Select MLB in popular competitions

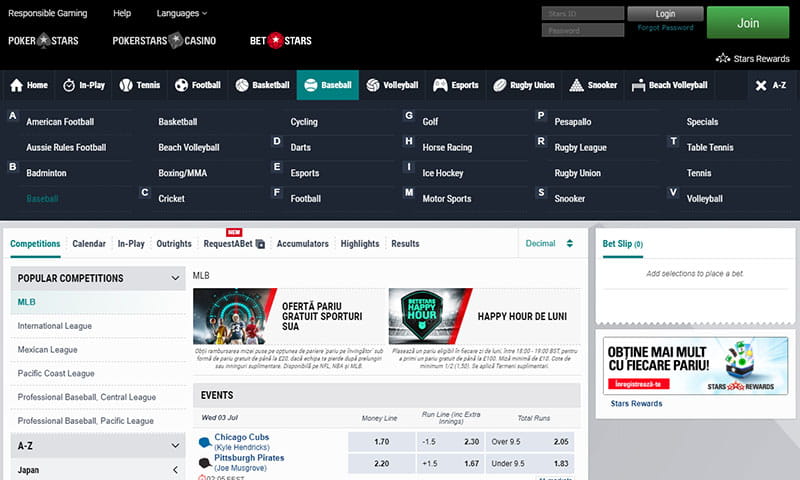coord(97,302)
